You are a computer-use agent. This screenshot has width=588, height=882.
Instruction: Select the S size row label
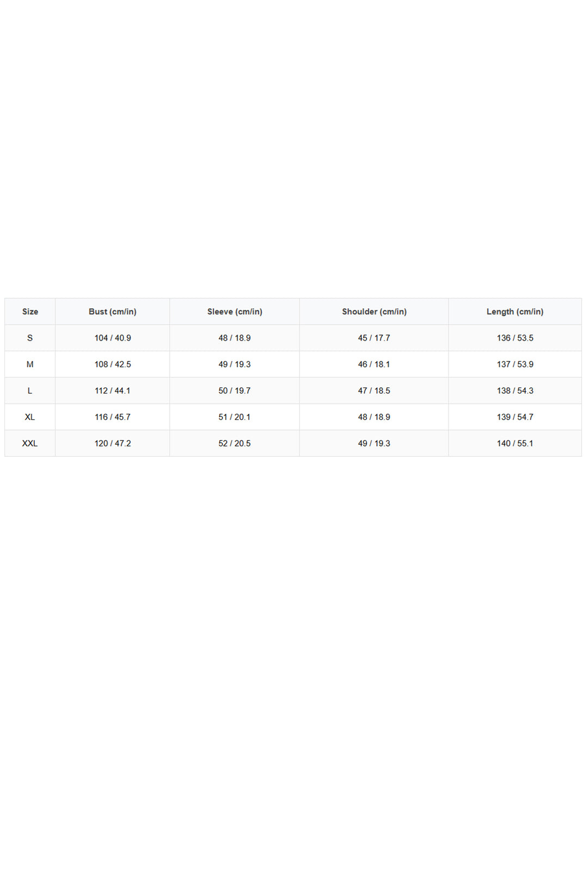(x=30, y=338)
